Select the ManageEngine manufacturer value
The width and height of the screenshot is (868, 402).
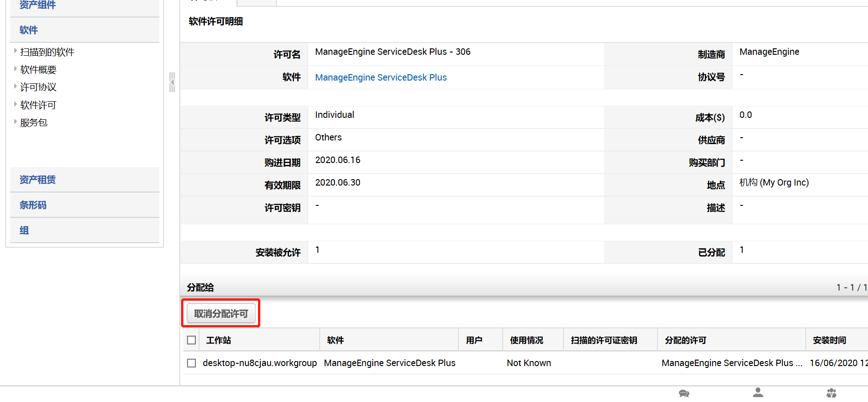769,52
